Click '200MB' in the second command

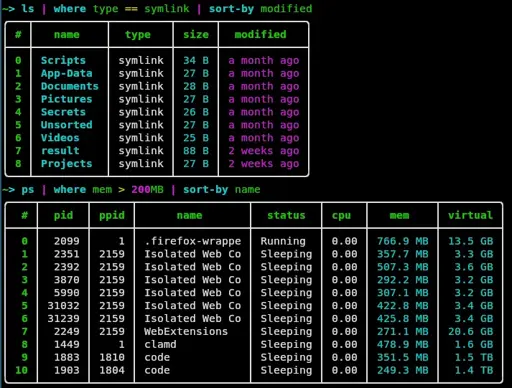click(147, 190)
